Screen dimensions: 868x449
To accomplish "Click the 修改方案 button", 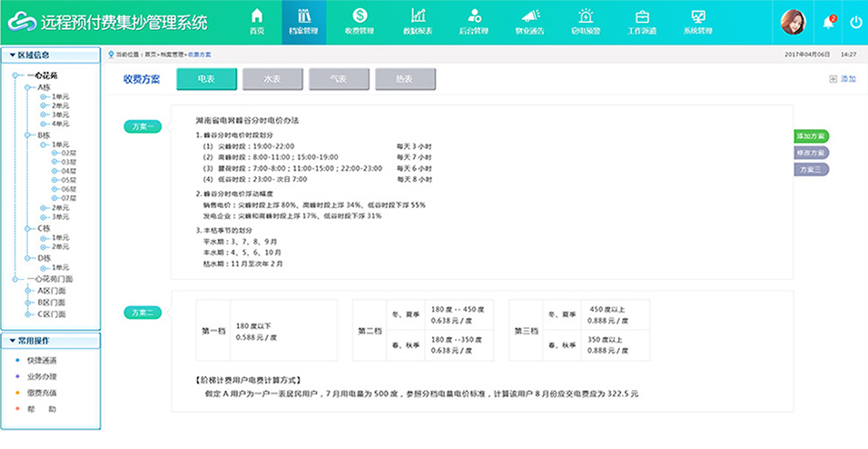I will point(810,153).
